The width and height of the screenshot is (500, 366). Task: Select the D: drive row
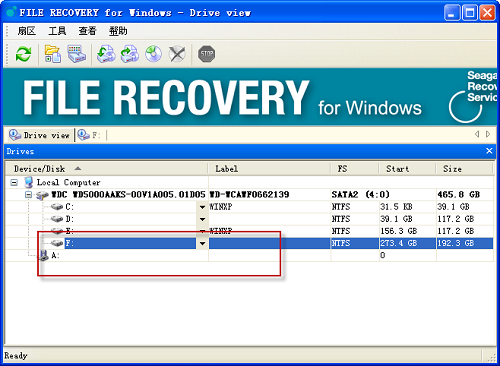(x=249, y=219)
